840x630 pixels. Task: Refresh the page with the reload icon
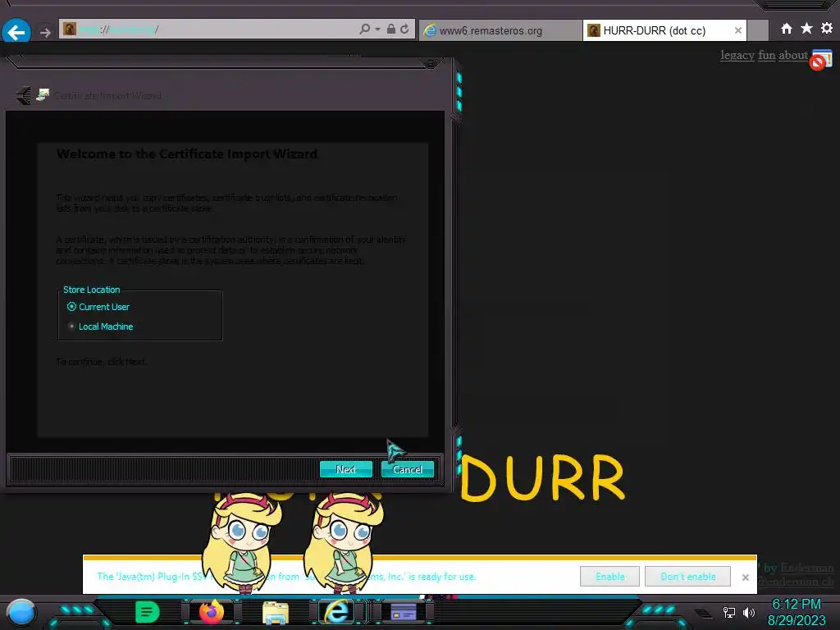pos(405,29)
